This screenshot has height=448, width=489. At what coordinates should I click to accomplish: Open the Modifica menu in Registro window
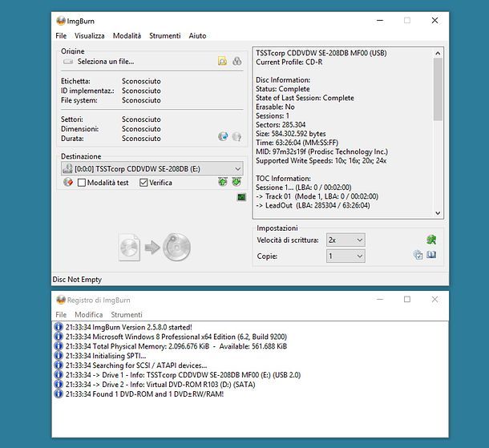click(89, 315)
